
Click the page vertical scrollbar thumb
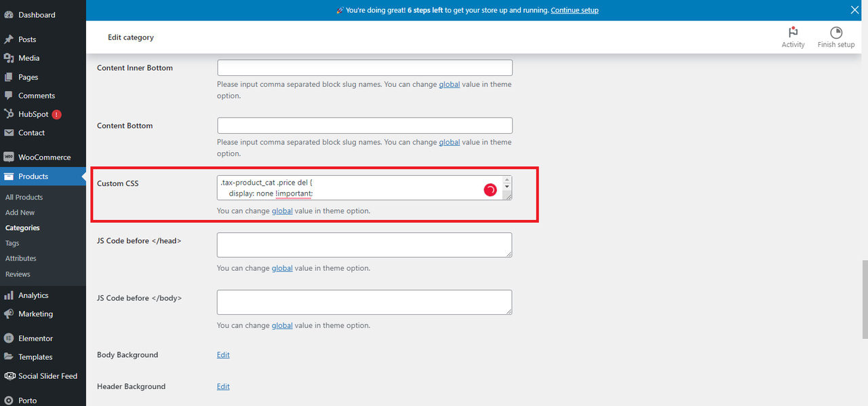[864, 299]
